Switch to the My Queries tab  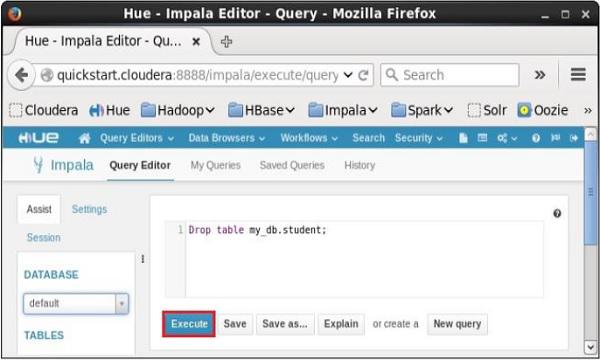point(215,165)
